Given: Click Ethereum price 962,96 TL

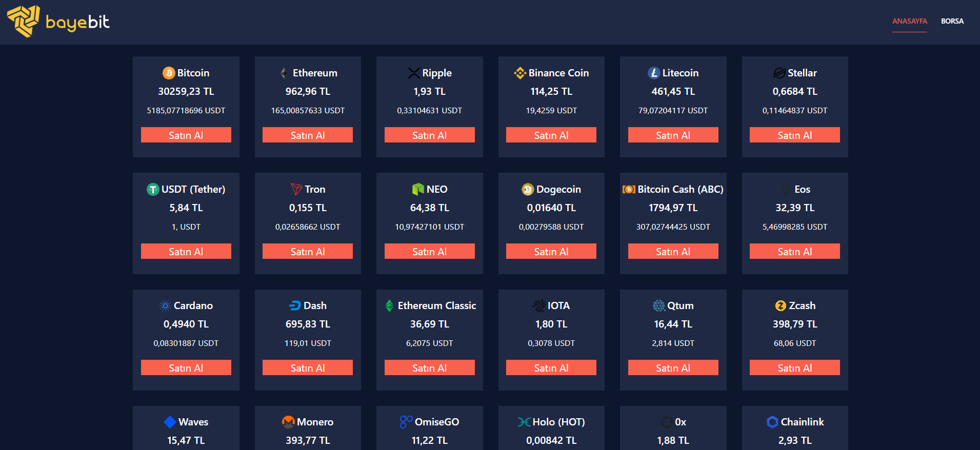Looking at the screenshot, I should click(308, 91).
